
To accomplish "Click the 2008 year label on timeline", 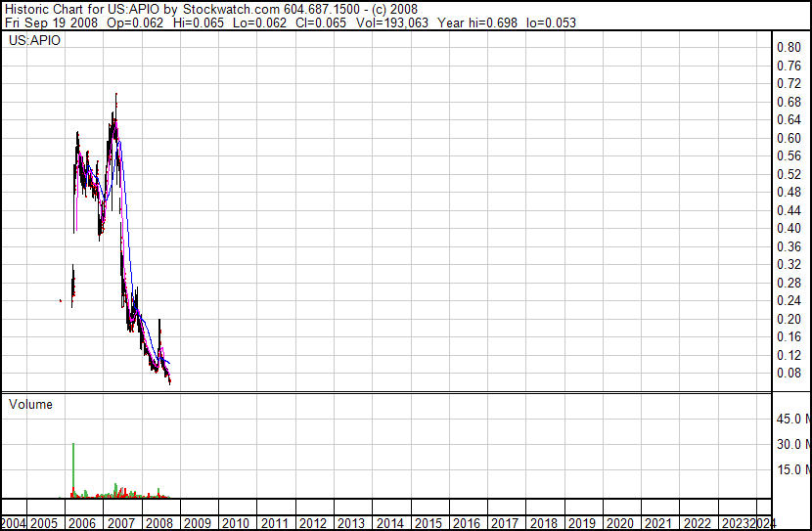I will tap(159, 524).
